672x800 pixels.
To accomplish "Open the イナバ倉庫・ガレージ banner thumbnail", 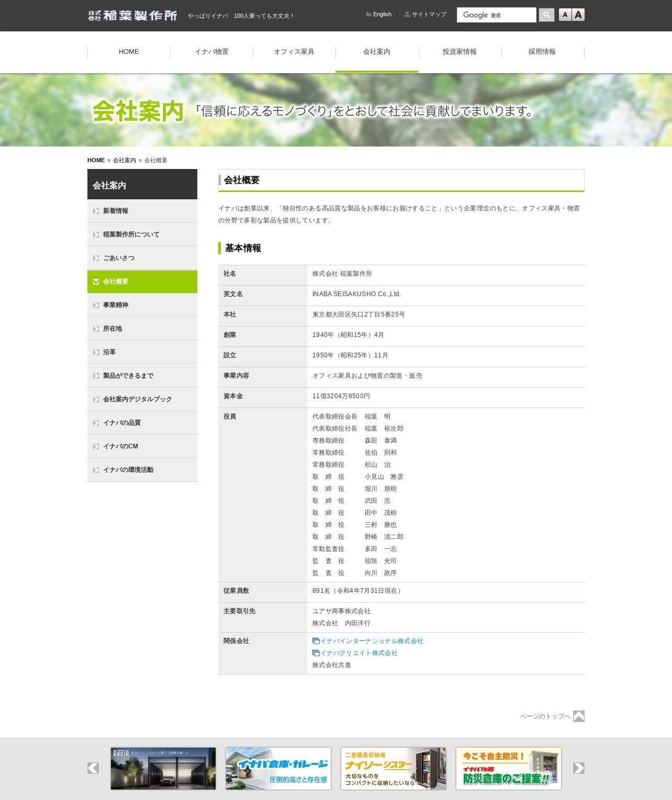I will coord(278,768).
